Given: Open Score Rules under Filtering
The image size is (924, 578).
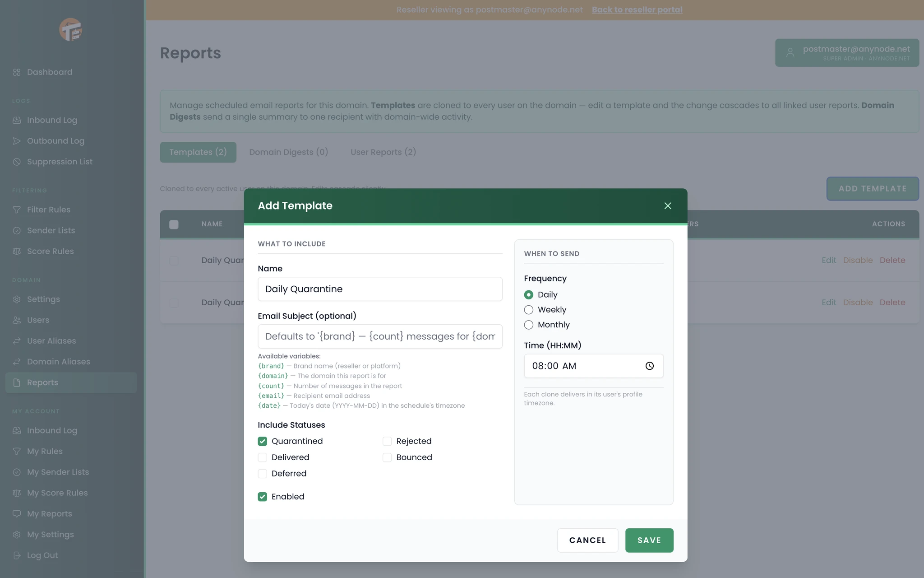Looking at the screenshot, I should (x=50, y=251).
